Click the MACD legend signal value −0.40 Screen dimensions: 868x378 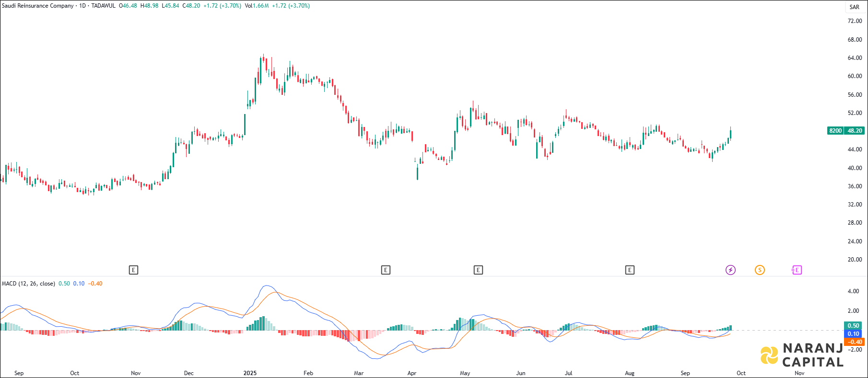[95, 284]
